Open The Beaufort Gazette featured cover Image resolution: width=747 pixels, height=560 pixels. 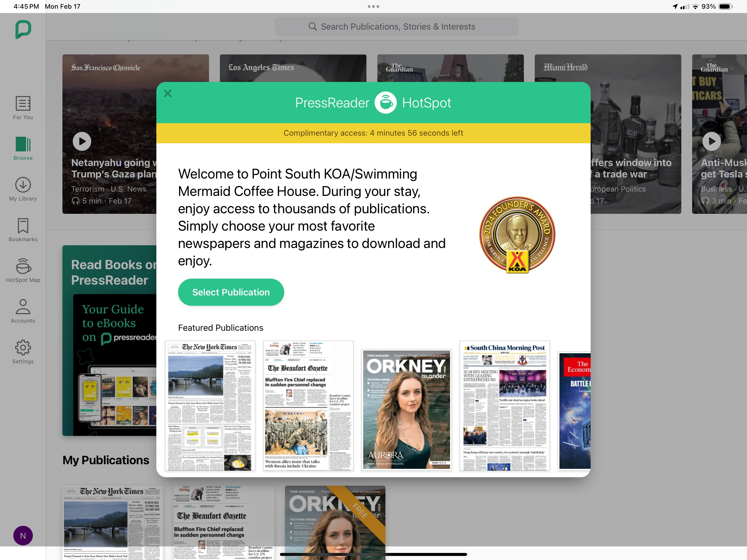(308, 406)
